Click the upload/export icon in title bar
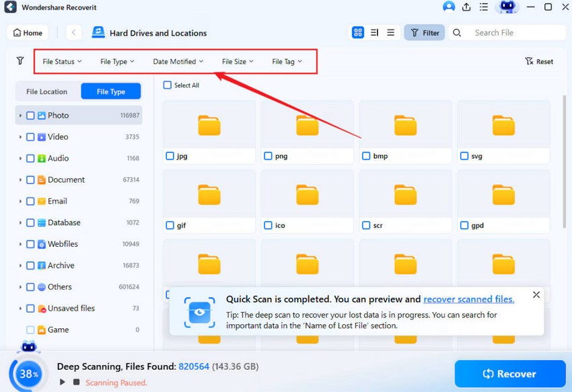The width and height of the screenshot is (572, 392). [x=466, y=7]
